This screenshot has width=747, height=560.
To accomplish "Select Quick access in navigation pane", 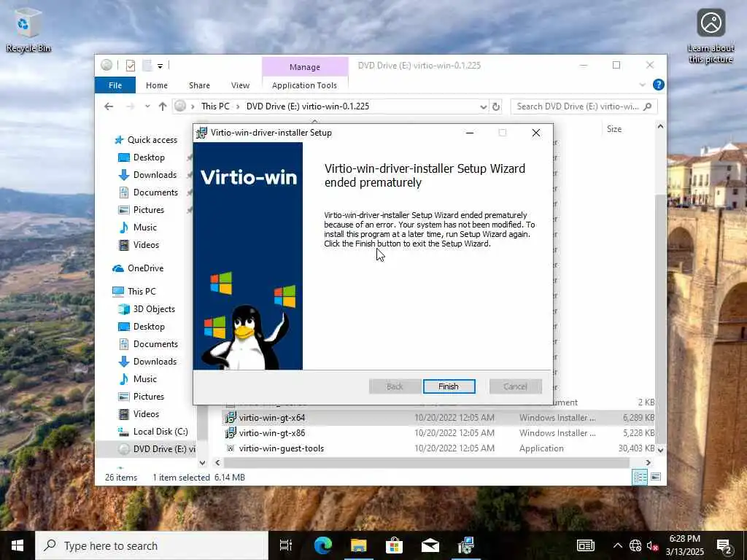I will [x=152, y=139].
